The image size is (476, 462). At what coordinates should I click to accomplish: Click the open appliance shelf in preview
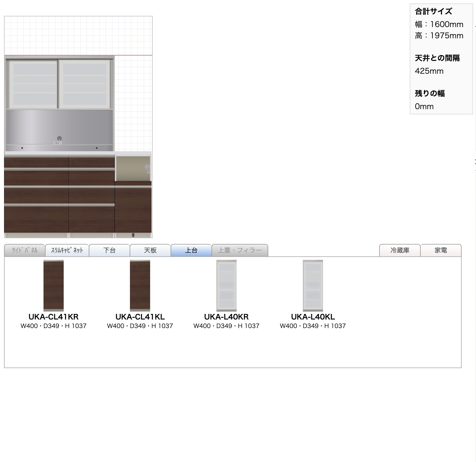point(133,168)
